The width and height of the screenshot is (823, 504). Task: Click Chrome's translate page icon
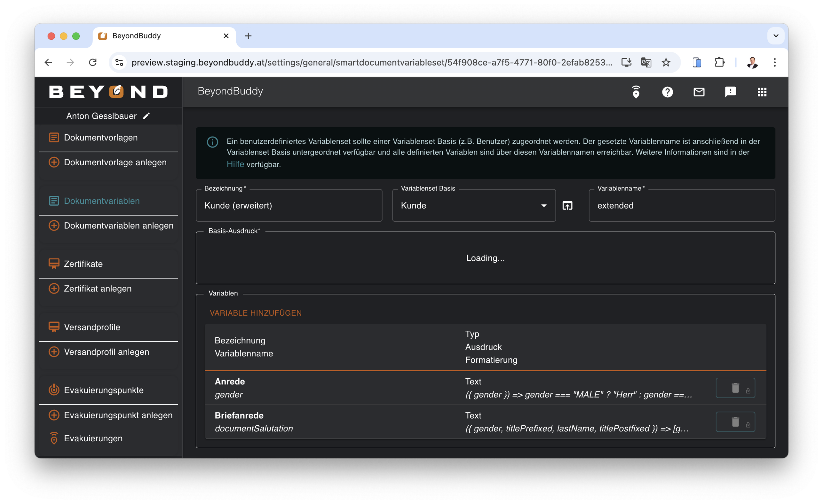point(646,62)
